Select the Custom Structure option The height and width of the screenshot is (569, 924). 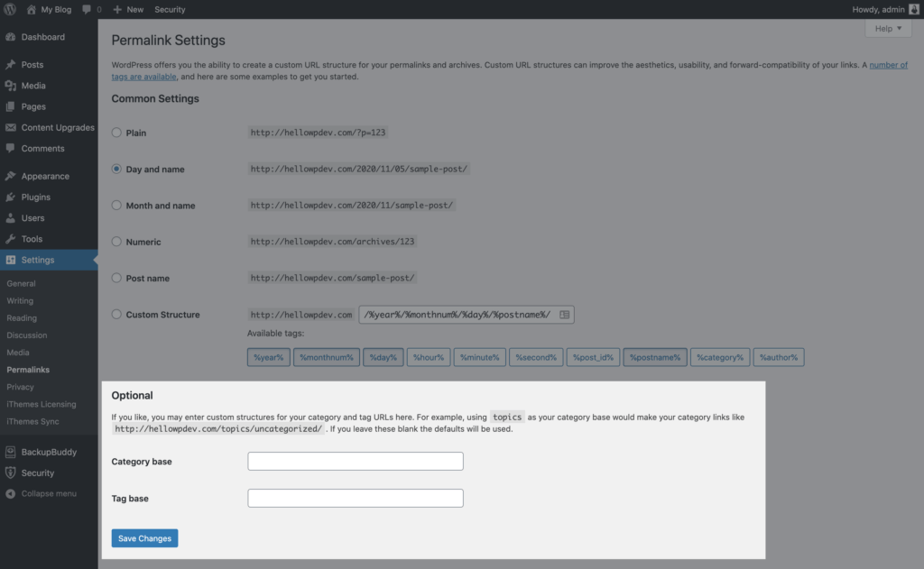point(116,315)
